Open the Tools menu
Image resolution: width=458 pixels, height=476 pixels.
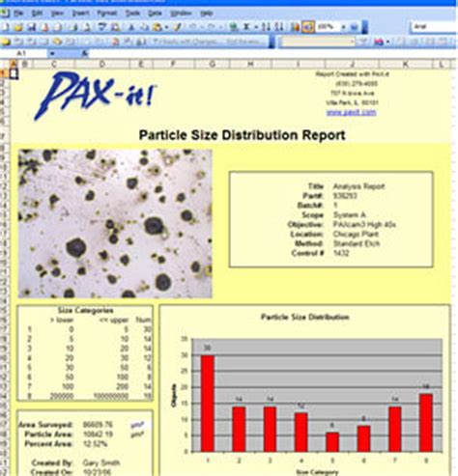coord(132,14)
